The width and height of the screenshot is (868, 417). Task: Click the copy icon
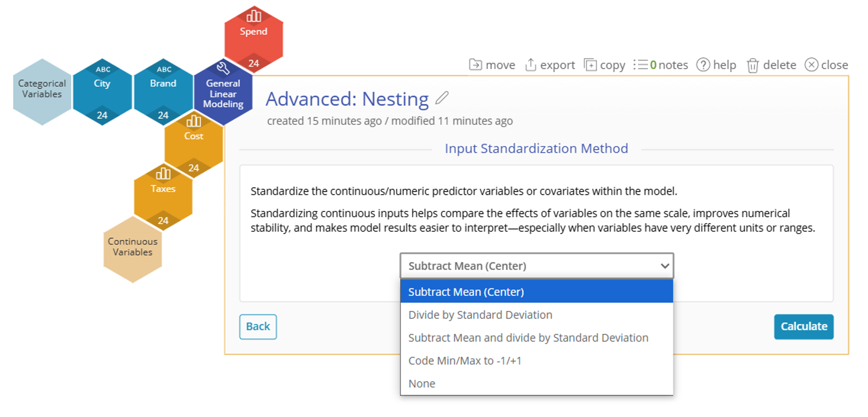click(x=590, y=64)
